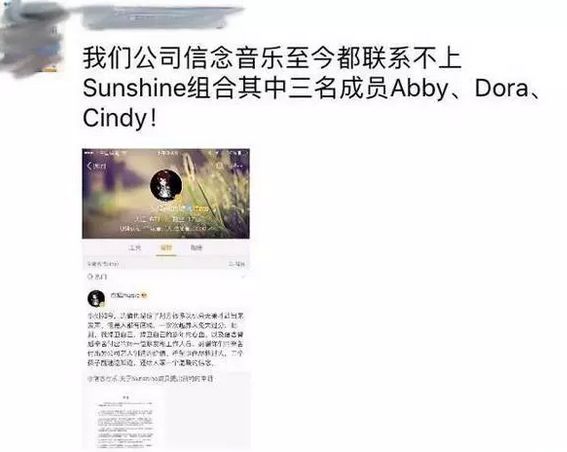Tap the round profile avatar on banner
The image size is (567, 452).
click(x=166, y=184)
